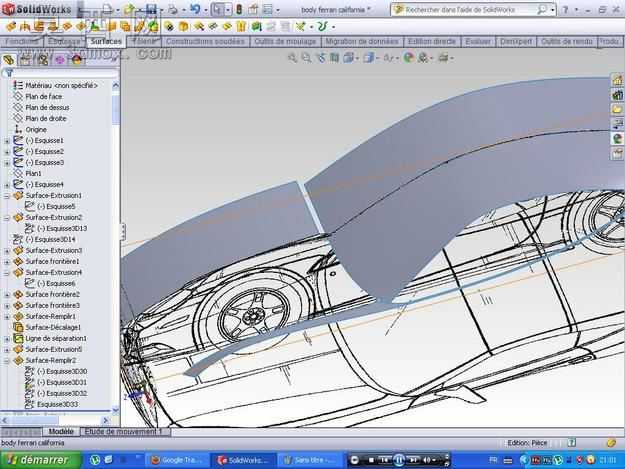Open the File Explorer folder icon on right pane
The height and width of the screenshot is (469, 625).
coord(617,109)
